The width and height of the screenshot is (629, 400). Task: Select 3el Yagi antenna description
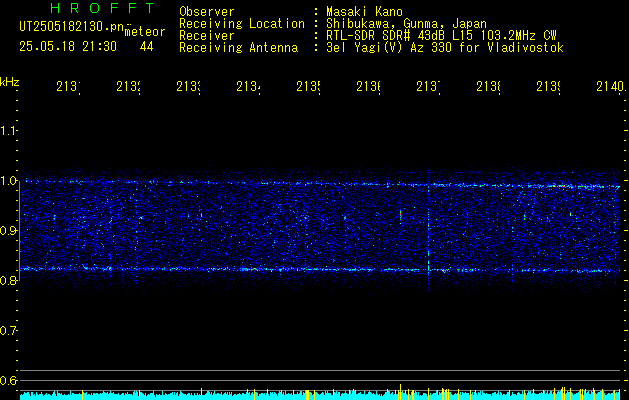tap(445, 48)
